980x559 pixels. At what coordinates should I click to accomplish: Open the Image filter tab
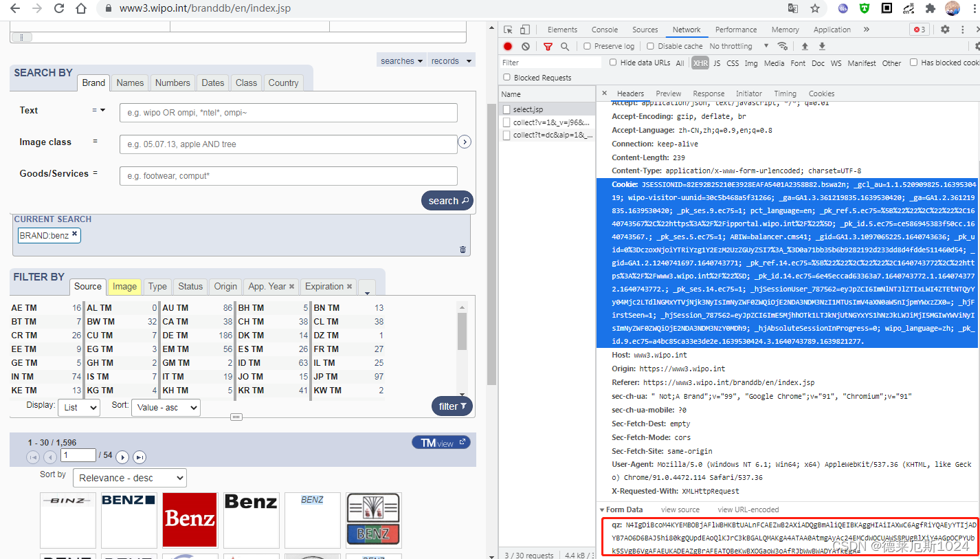(124, 287)
